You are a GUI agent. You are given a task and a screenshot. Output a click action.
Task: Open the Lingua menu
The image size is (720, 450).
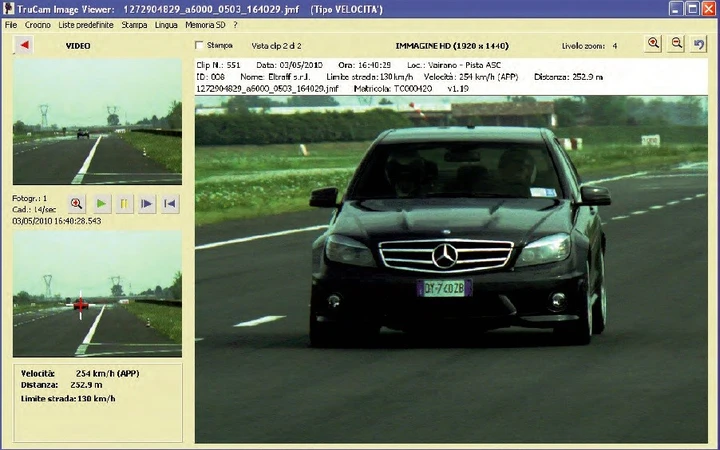166,25
